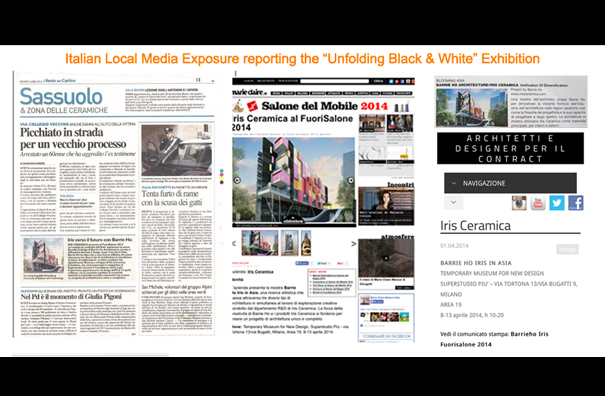Select the first colorful building thumbnail
This screenshot has height=396, width=605.
[260, 243]
